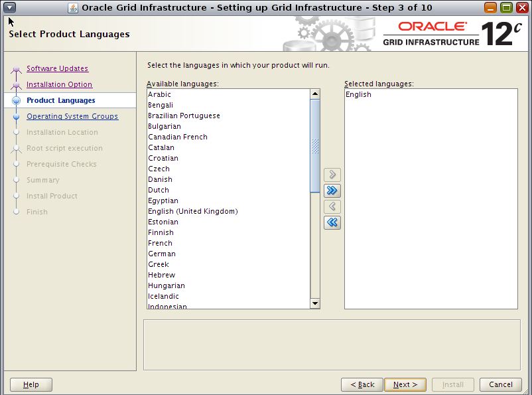The image size is (532, 395).
Task: Click the Product Languages step bullet icon
Action: [x=16, y=100]
